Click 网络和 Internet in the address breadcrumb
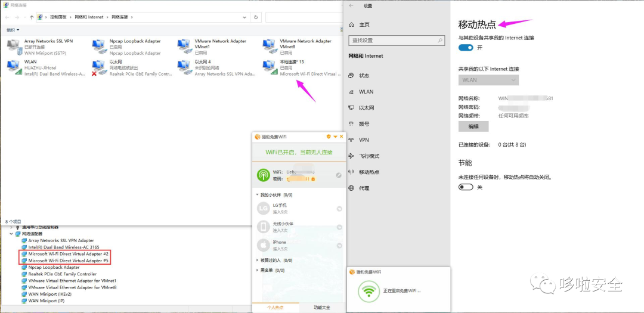644x313 pixels. 89,17
